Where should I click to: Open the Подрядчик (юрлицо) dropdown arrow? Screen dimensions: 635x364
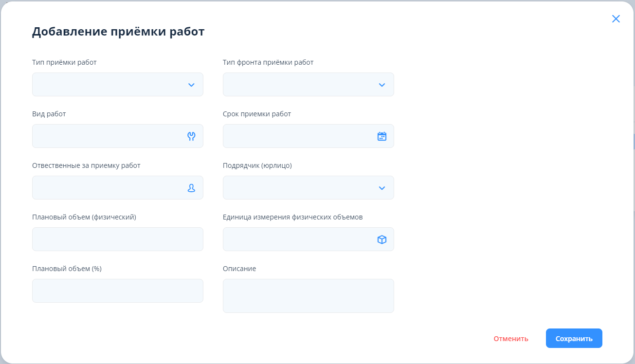(382, 188)
